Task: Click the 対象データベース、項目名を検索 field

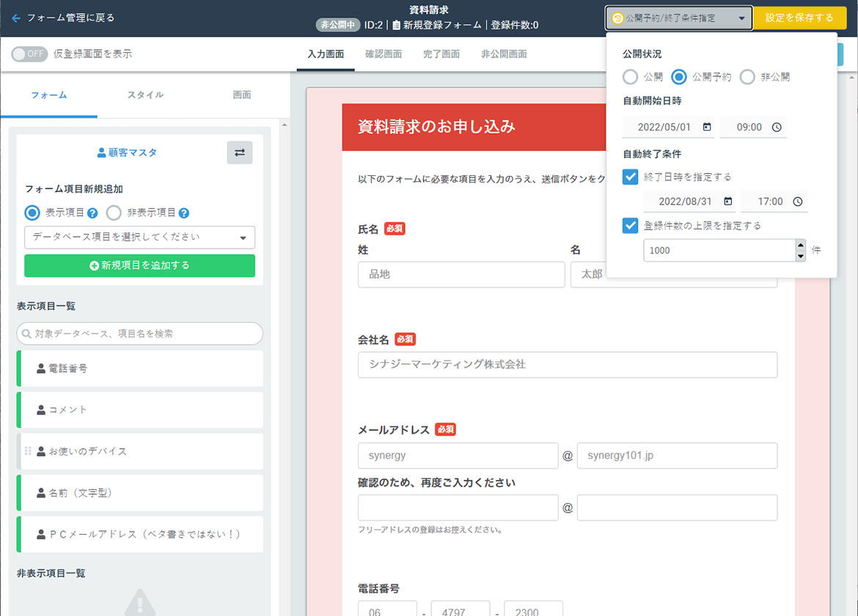Action: (x=139, y=334)
